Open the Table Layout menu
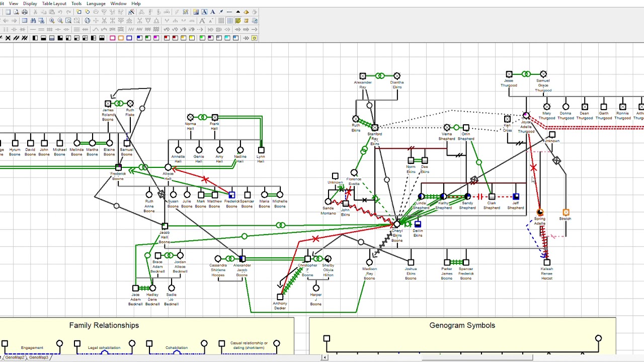The height and width of the screenshot is (362, 644). pos(54,4)
